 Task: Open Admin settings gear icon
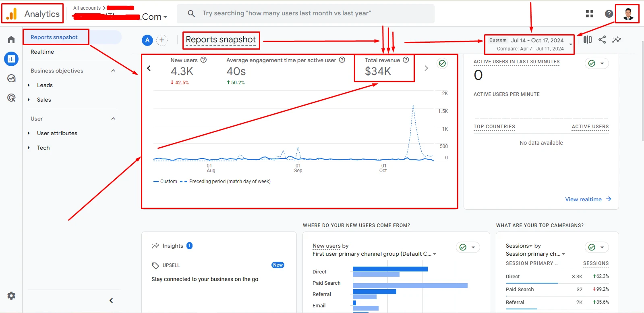11,296
